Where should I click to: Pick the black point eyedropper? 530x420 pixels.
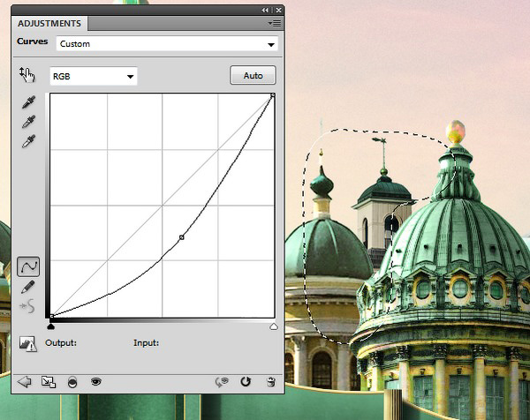[x=28, y=103]
